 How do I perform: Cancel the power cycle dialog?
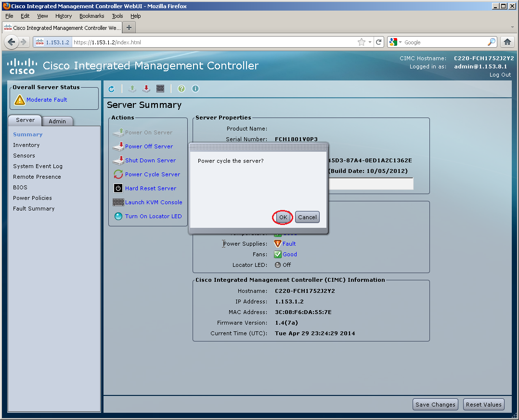[x=307, y=217]
